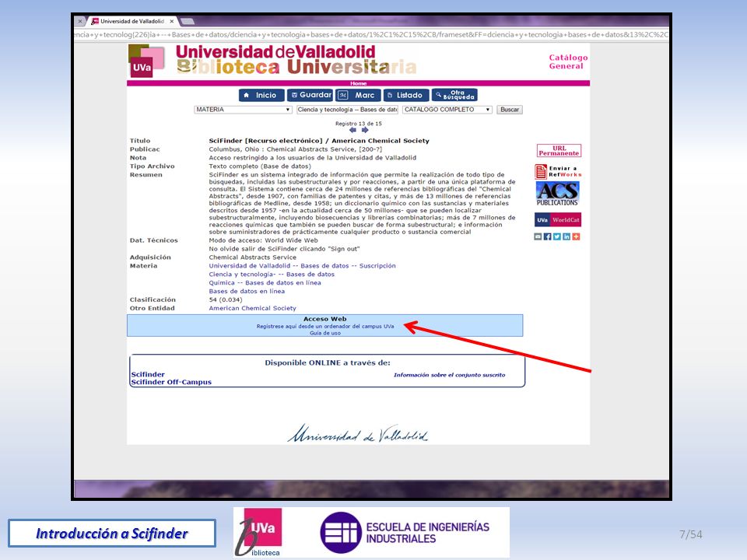Open the MATERIA search type dropdown
This screenshot has height=560, width=747.
(243, 110)
